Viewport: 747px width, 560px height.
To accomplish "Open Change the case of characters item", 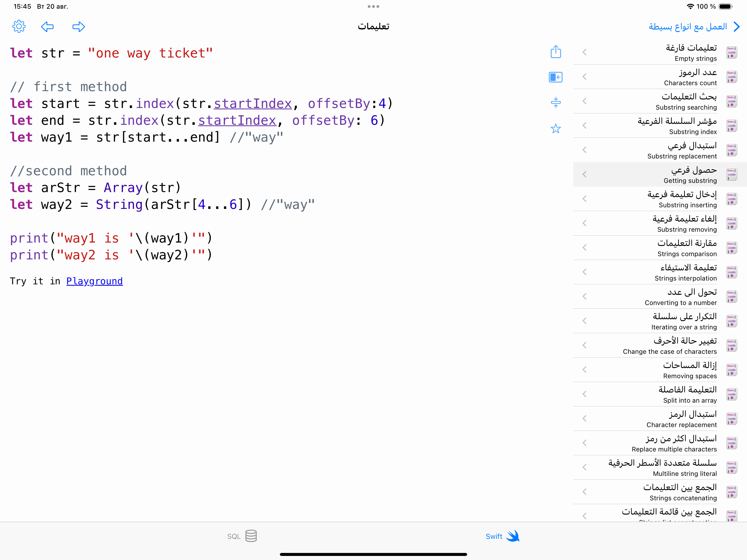I will point(660,345).
